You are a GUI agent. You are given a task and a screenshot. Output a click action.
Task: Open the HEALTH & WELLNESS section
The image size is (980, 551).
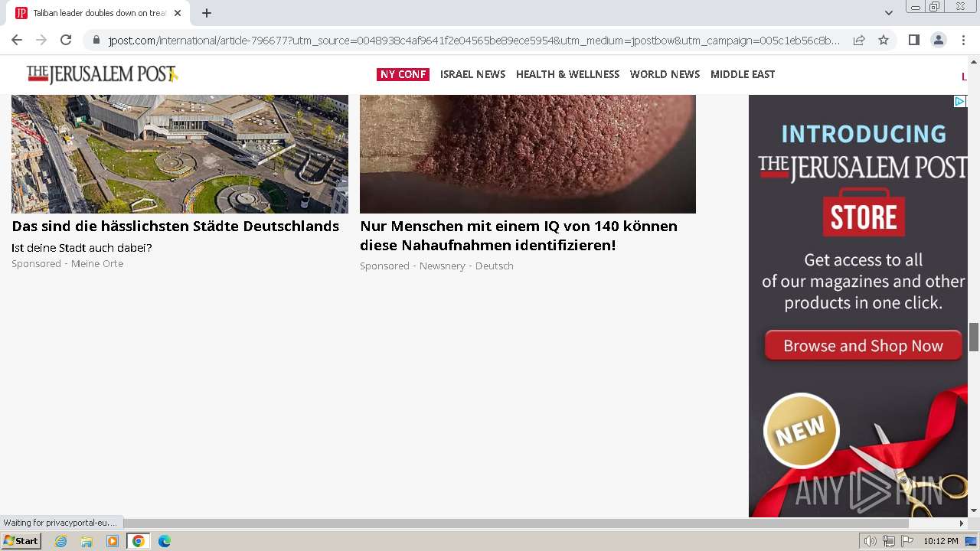(567, 74)
